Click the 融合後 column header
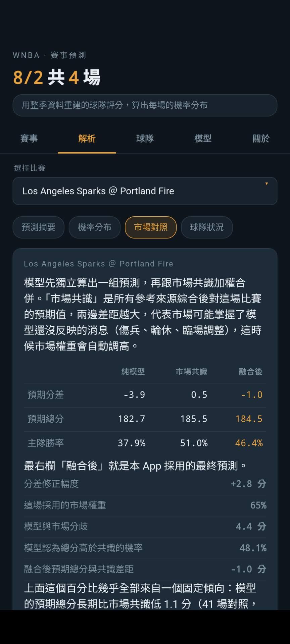The height and width of the screenshot is (644, 290). click(250, 372)
